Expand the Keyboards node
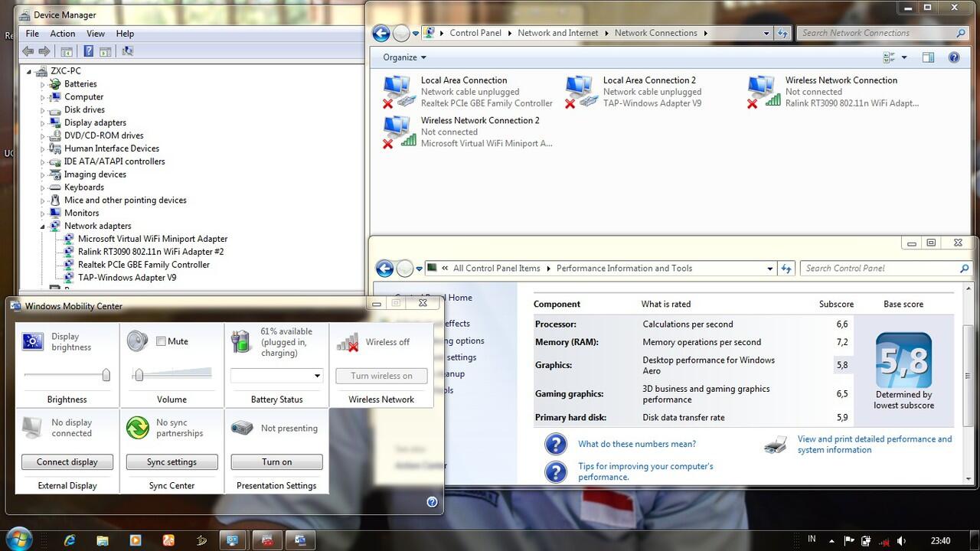Viewport: 980px width, 551px height. pyautogui.click(x=43, y=187)
